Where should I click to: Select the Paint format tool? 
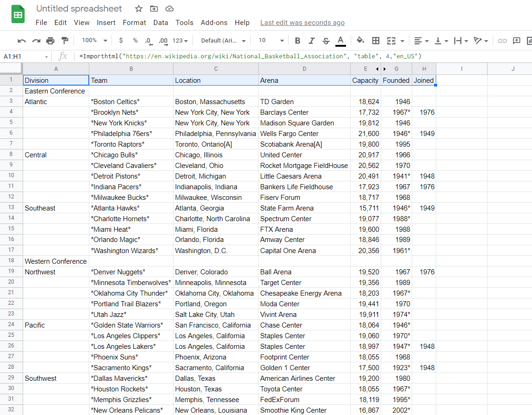pos(64,41)
